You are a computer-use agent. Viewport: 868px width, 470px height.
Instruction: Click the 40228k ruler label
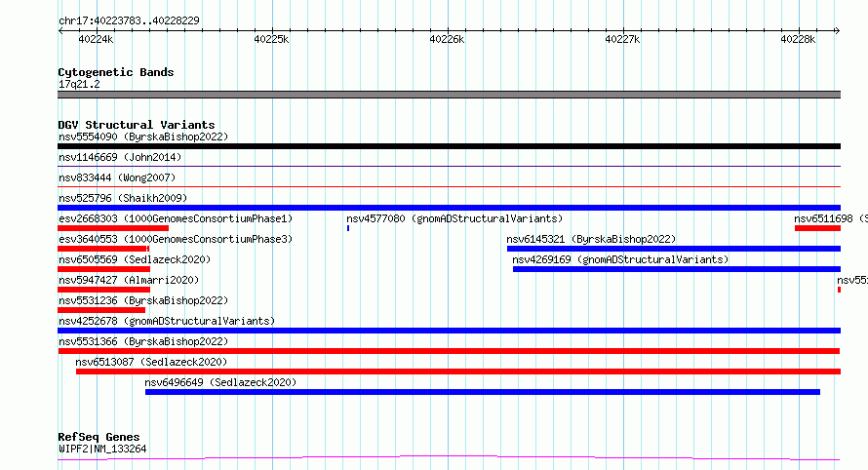point(798,39)
